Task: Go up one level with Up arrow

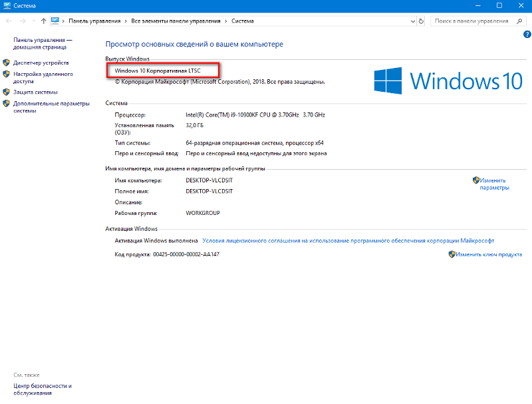Action: pyautogui.click(x=43, y=21)
